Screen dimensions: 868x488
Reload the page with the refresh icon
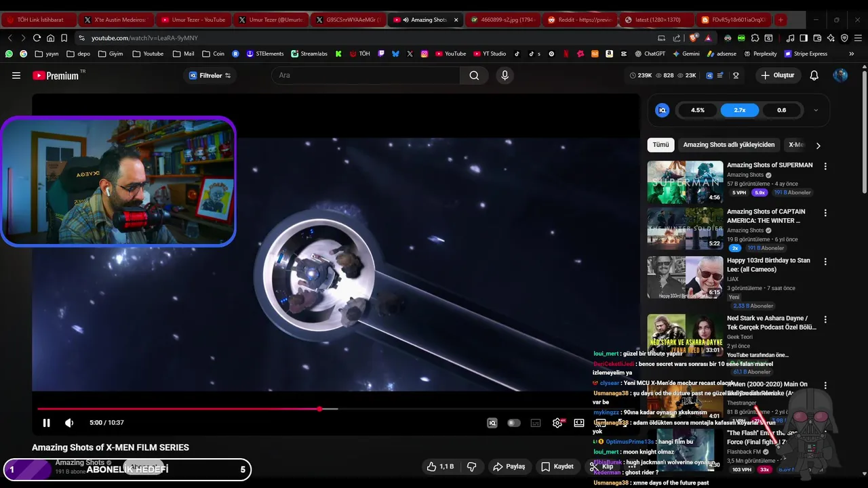pos(37,38)
